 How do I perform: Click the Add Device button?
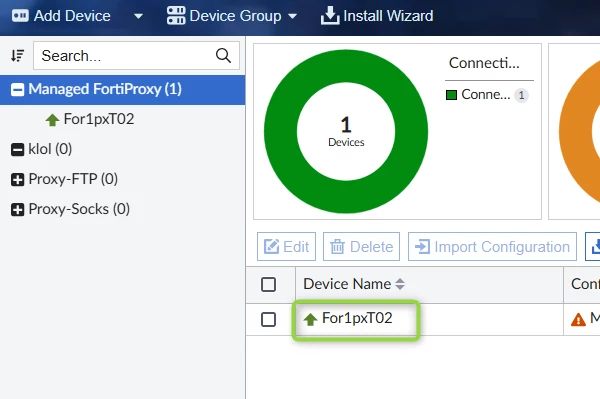[x=61, y=16]
